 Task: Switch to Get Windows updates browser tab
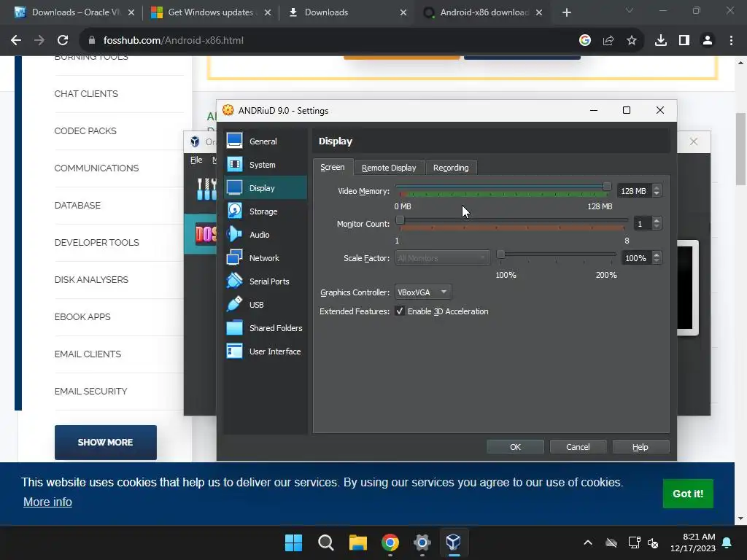tap(209, 12)
